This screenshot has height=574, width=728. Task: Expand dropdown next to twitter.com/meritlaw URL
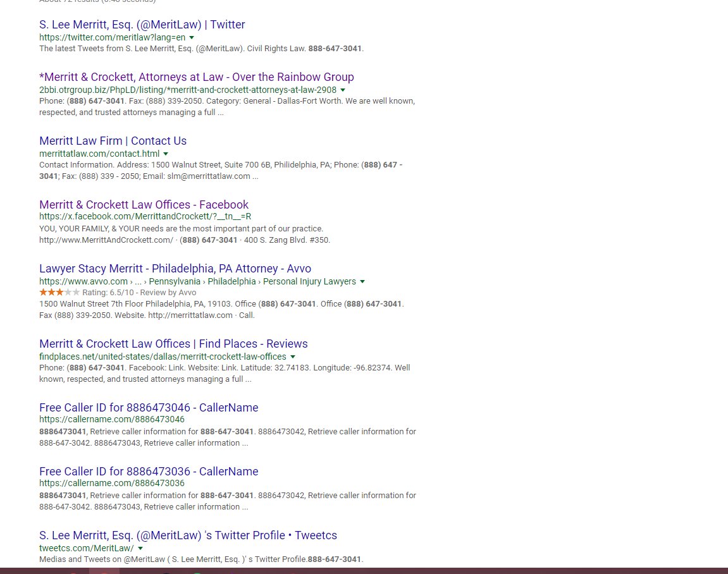[192, 37]
